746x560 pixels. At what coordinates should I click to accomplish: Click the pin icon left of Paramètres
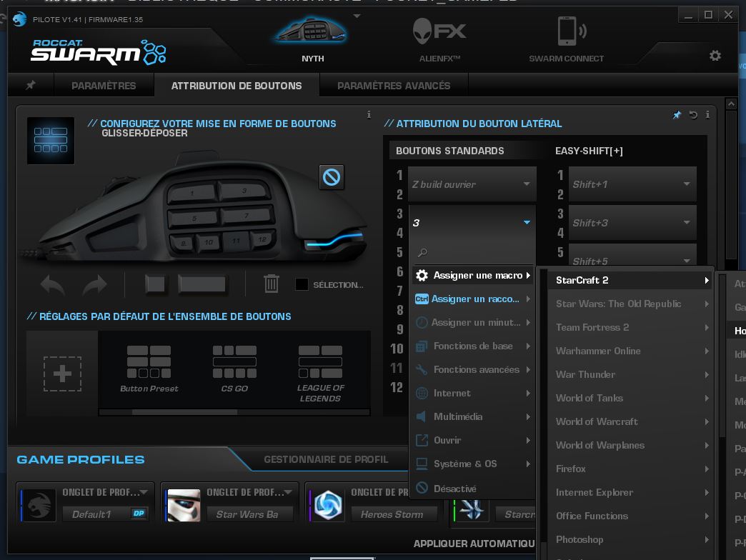point(31,85)
